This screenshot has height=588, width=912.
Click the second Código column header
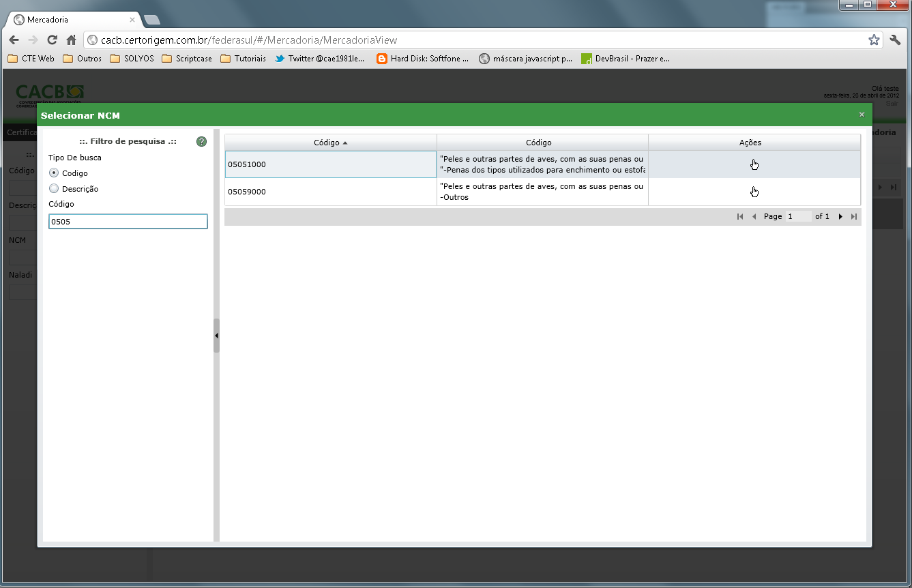(x=542, y=143)
